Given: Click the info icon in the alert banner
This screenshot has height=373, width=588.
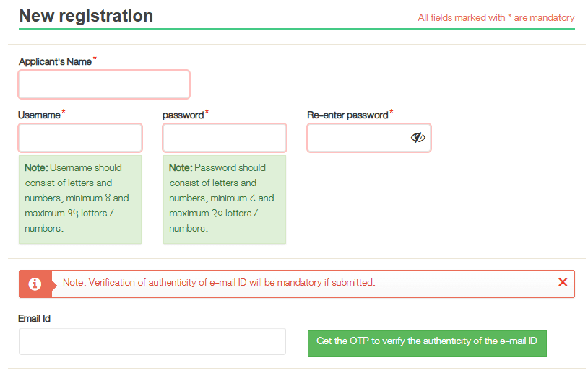Looking at the screenshot, I should click(35, 284).
